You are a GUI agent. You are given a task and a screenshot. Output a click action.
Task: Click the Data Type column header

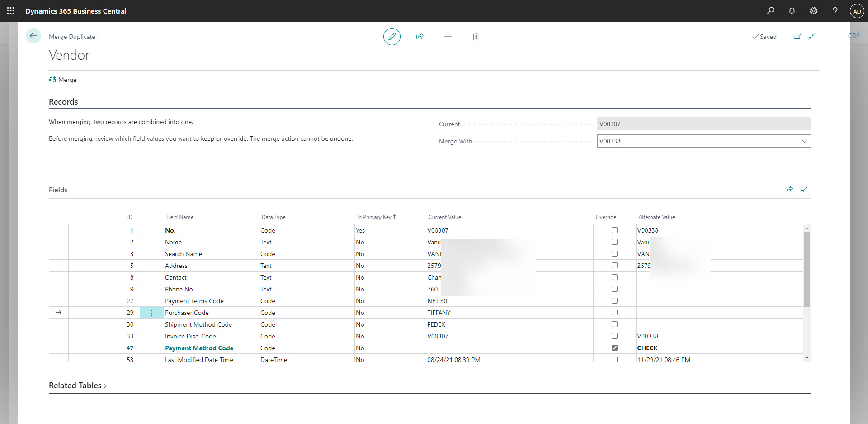[274, 217]
